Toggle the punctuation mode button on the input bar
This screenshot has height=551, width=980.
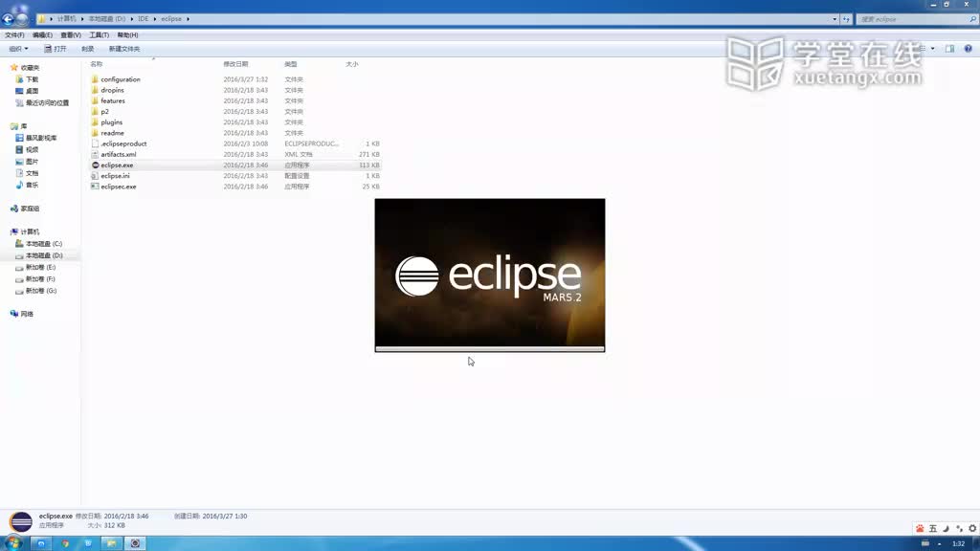(x=959, y=528)
